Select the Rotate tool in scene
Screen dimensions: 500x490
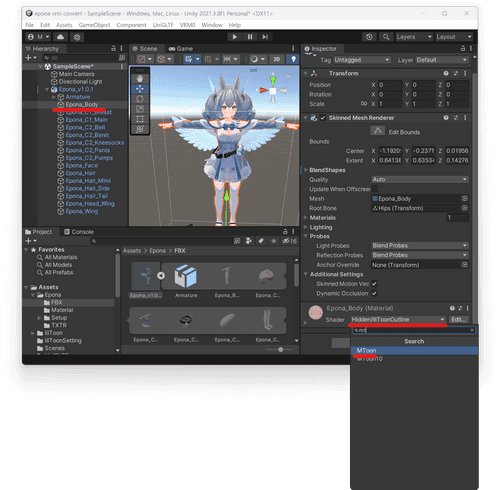(140, 99)
